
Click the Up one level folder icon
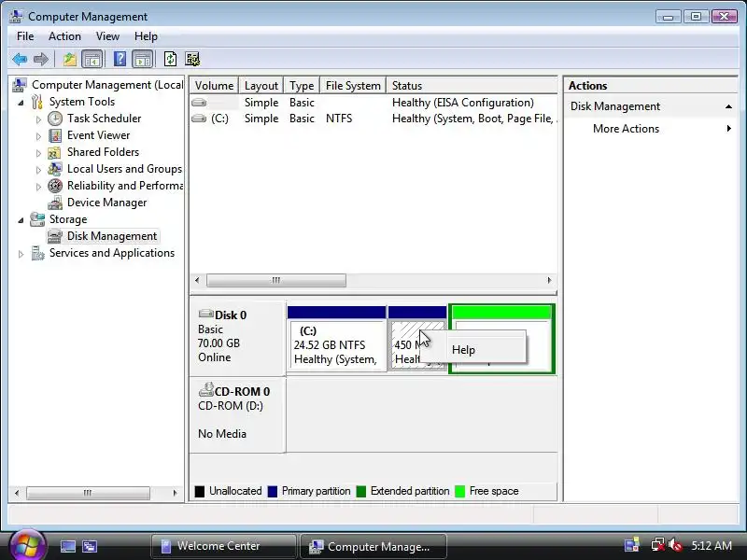click(x=69, y=60)
